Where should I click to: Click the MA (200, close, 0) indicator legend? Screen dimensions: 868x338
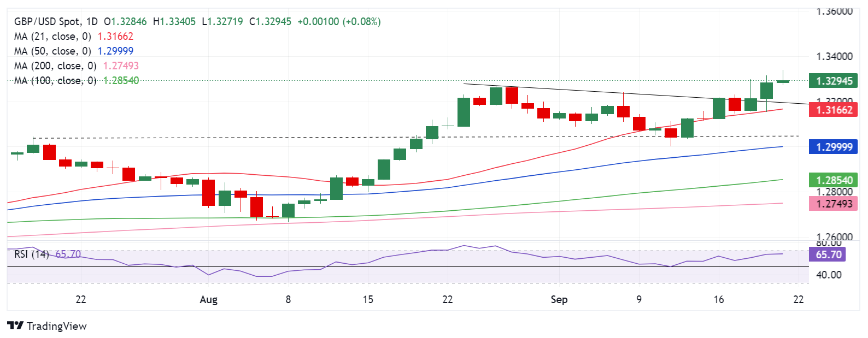[55, 66]
